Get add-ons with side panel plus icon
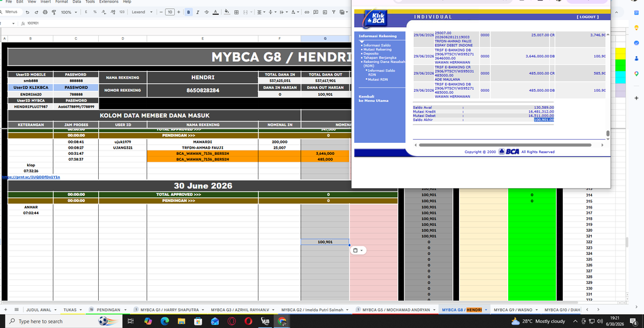This screenshot has width=644, height=328. point(636,98)
